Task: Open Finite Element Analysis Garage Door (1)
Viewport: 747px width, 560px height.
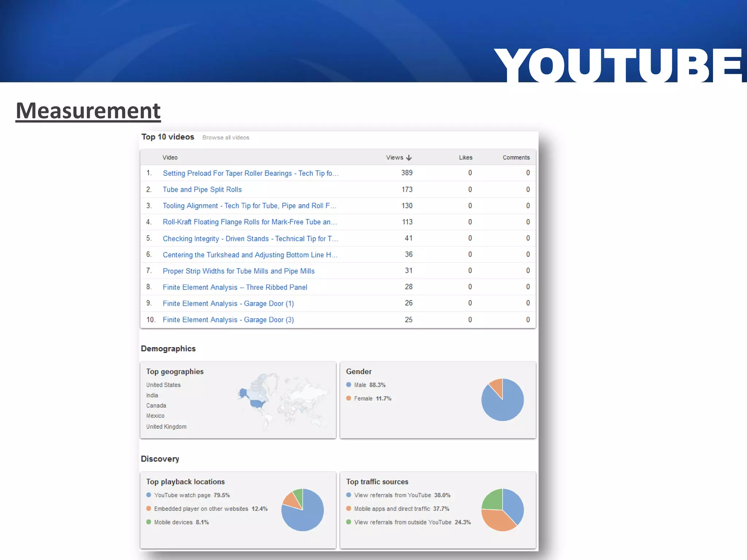Action: [228, 303]
